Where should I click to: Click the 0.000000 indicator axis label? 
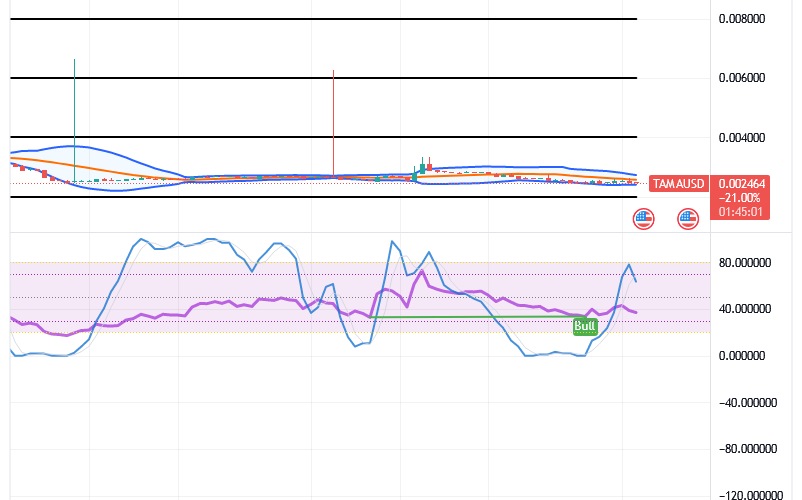coord(742,356)
